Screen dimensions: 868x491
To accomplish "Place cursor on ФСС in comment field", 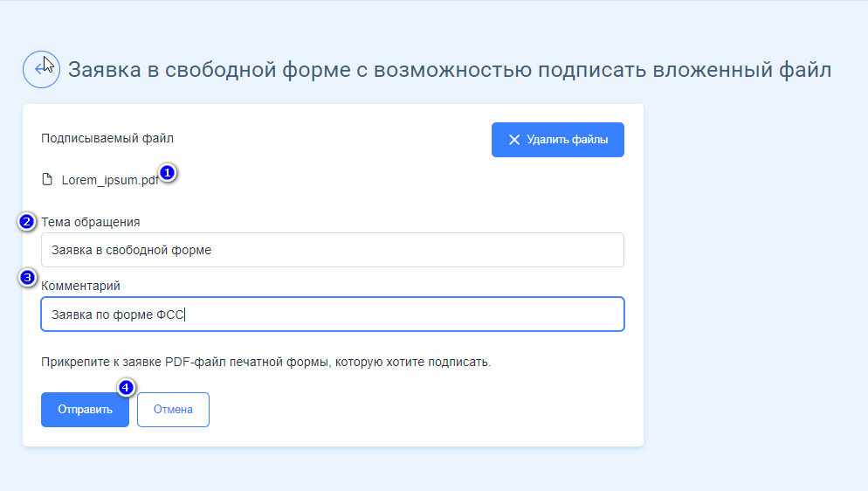I will click(x=170, y=315).
